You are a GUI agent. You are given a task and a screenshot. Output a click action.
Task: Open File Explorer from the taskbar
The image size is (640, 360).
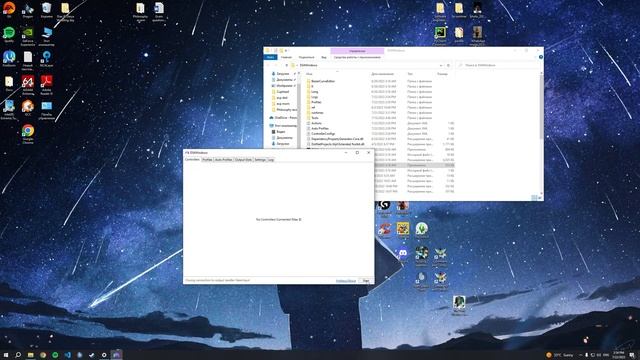click(31, 355)
